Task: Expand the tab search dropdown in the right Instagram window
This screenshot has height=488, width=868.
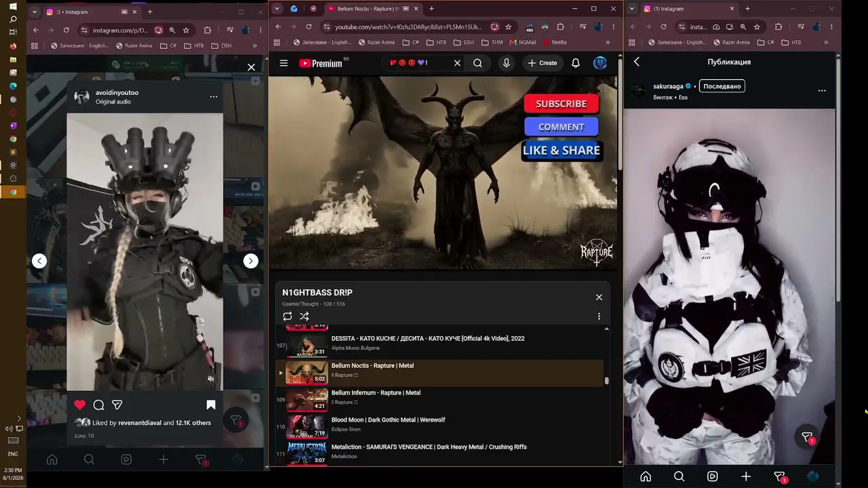Action: pyautogui.click(x=632, y=9)
